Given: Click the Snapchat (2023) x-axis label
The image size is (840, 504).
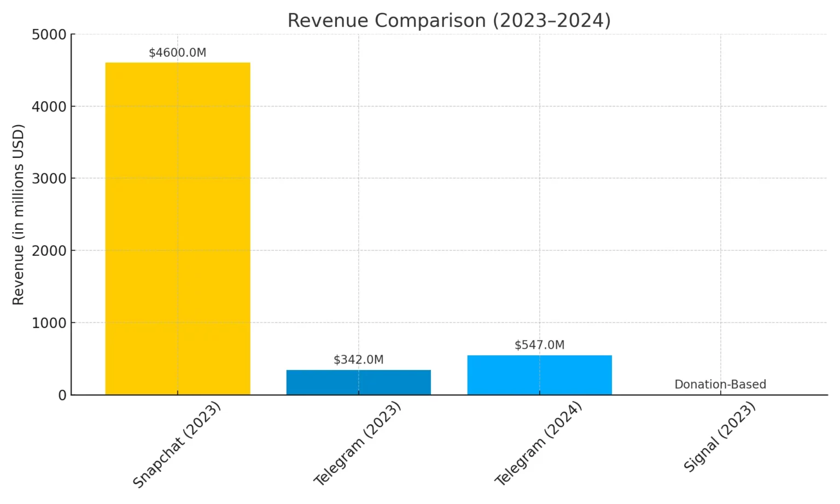Looking at the screenshot, I should [177, 444].
